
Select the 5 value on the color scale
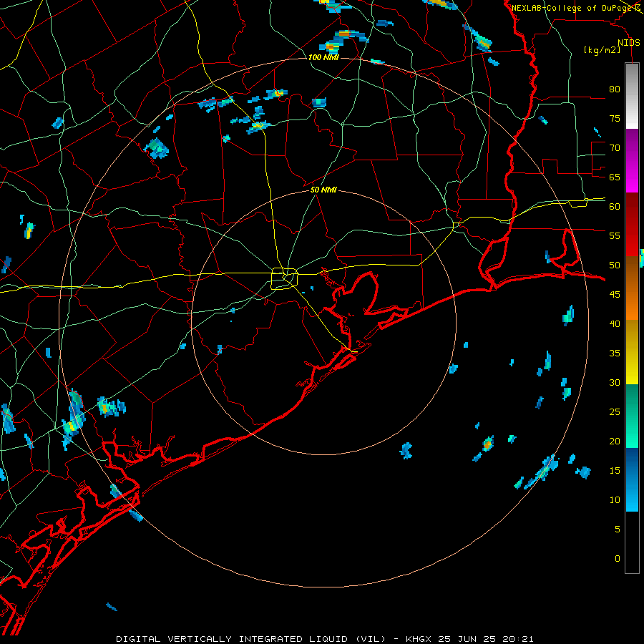coord(618,530)
